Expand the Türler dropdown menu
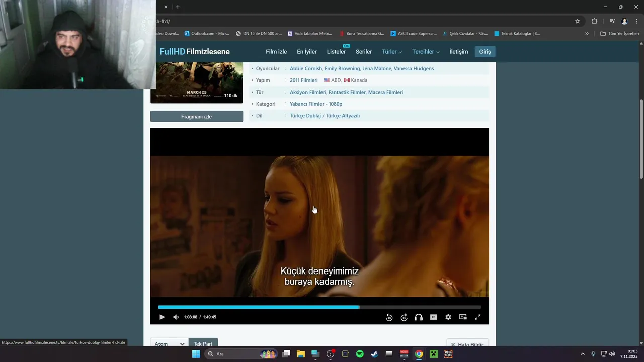This screenshot has width=644, height=362. (x=392, y=52)
